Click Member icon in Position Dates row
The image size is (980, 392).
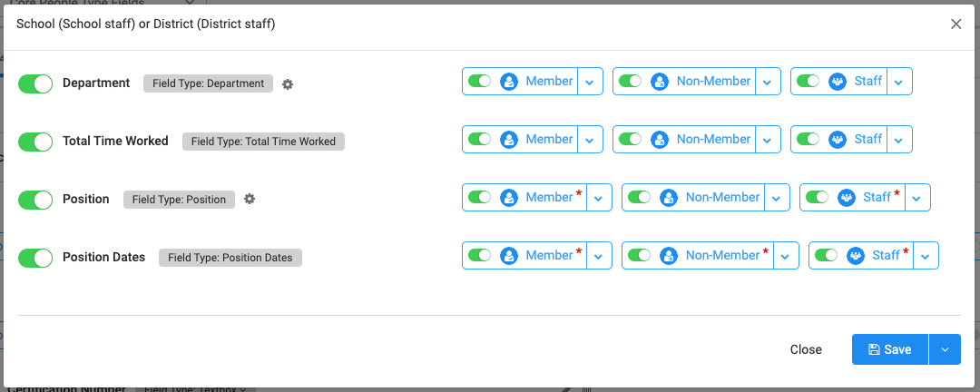509,256
